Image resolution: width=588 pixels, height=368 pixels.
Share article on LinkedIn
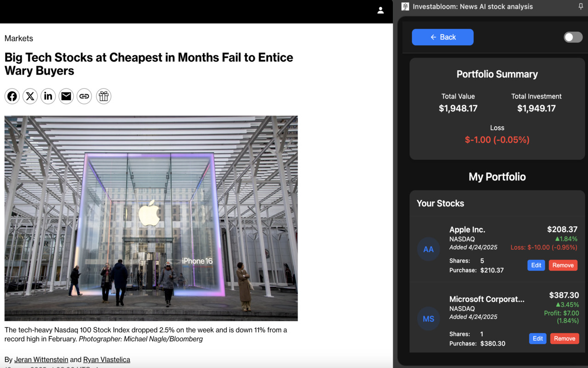tap(48, 96)
